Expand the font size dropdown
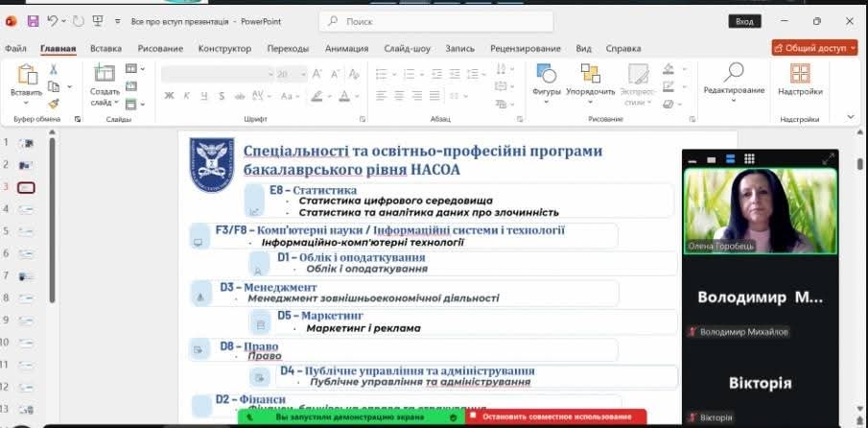 click(x=303, y=74)
